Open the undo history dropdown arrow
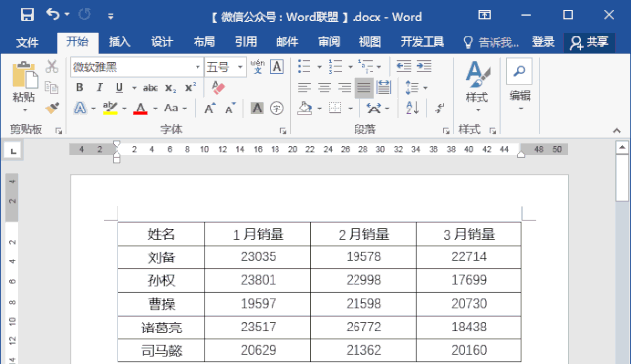Image resolution: width=631 pixels, height=364 pixels. tap(67, 15)
